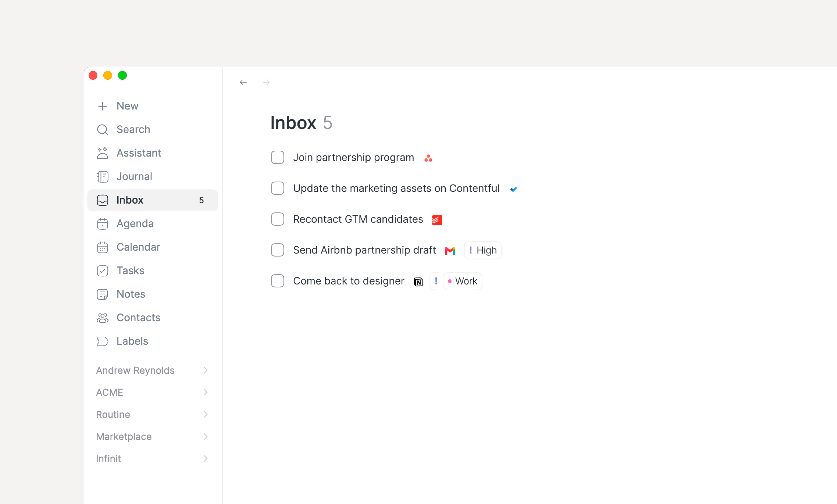This screenshot has width=837, height=504.
Task: Click the ACME workspace label
Action: tap(109, 392)
